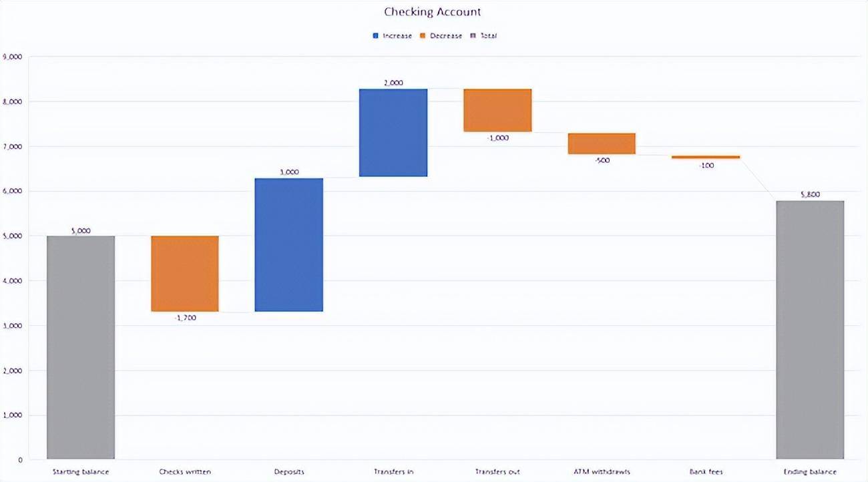
Task: Select the gray Ending balance bar
Action: pos(810,330)
